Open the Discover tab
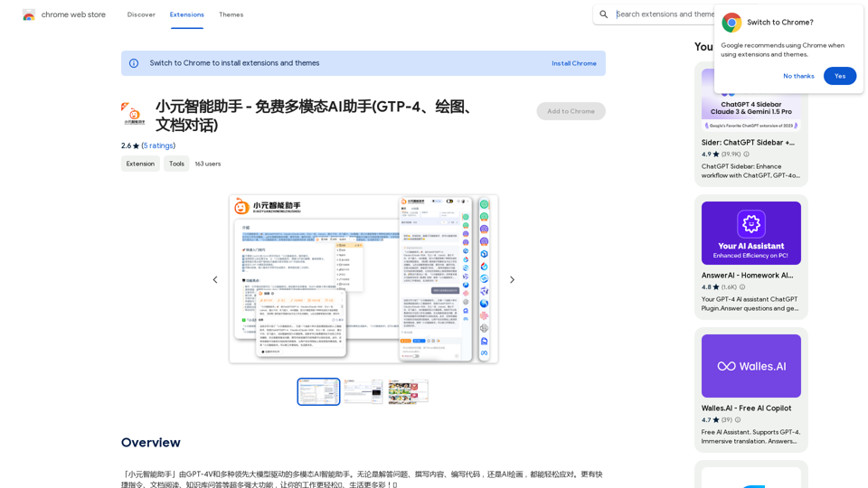The height and width of the screenshot is (488, 868). (x=141, y=15)
